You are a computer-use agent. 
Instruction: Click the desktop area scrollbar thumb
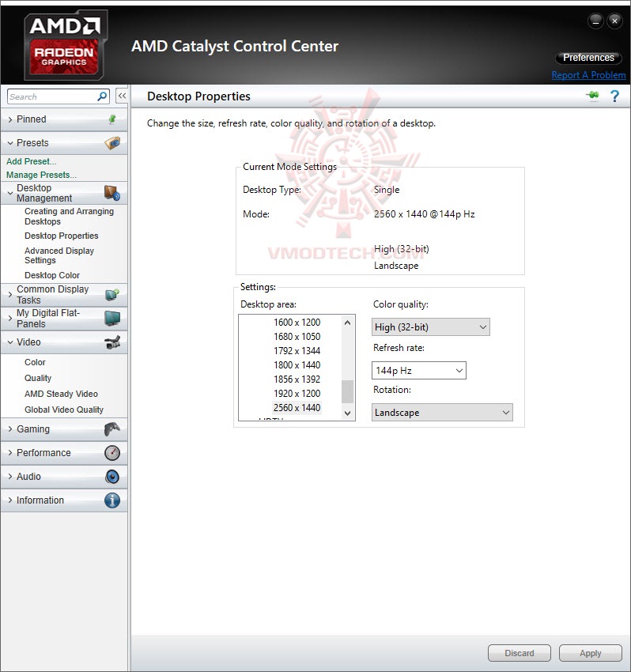[x=348, y=391]
